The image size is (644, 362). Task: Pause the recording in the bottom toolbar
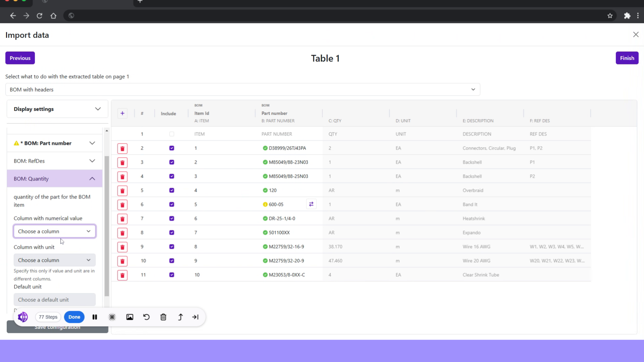95,317
